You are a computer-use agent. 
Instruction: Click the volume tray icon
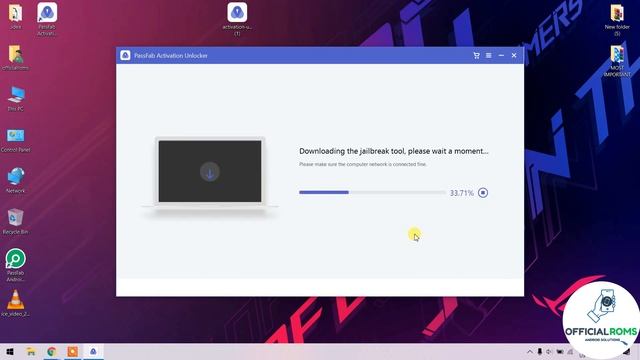(x=549, y=351)
